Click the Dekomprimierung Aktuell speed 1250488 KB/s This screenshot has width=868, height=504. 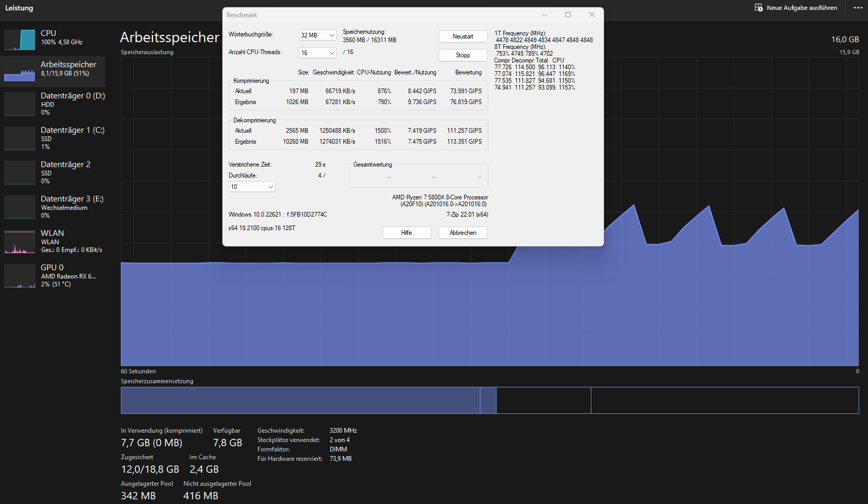click(337, 131)
